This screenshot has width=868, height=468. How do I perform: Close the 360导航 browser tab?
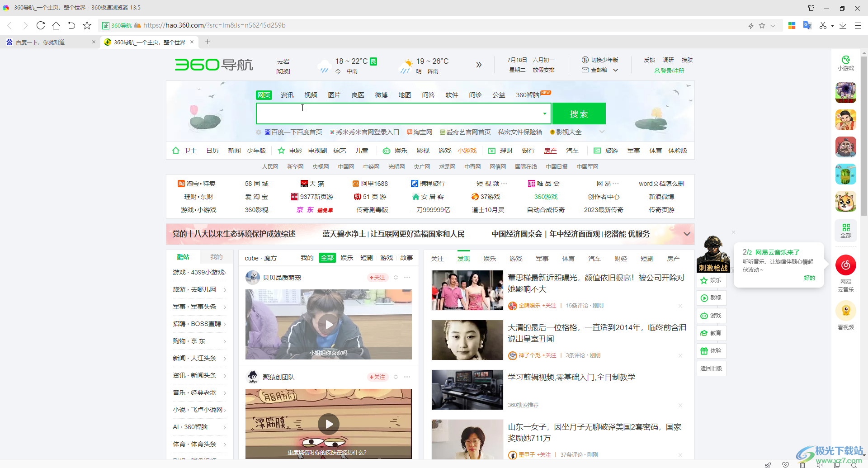tap(192, 42)
